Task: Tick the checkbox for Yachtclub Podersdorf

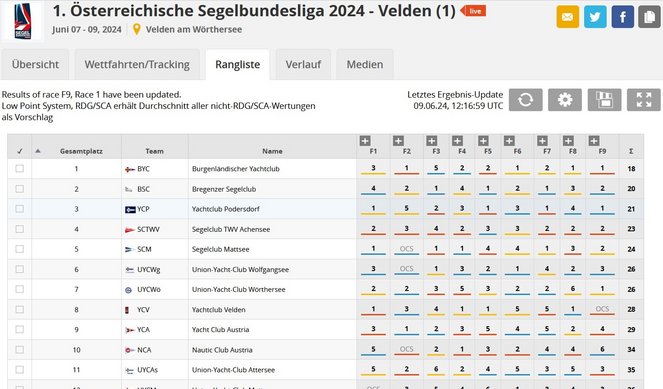Action: (x=19, y=209)
